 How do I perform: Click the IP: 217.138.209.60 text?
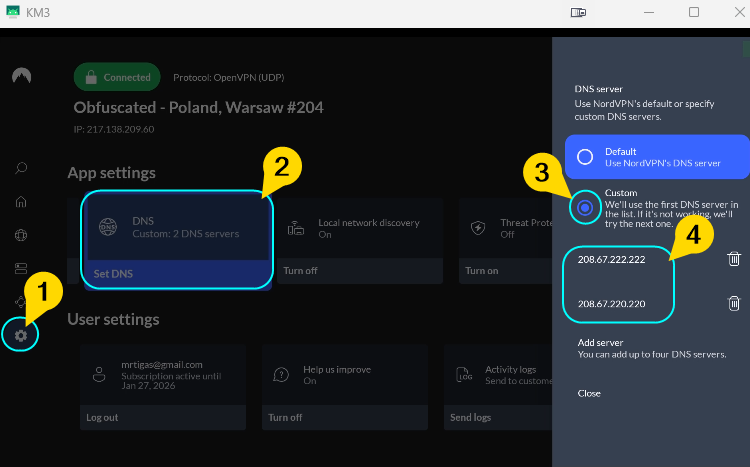(x=114, y=129)
